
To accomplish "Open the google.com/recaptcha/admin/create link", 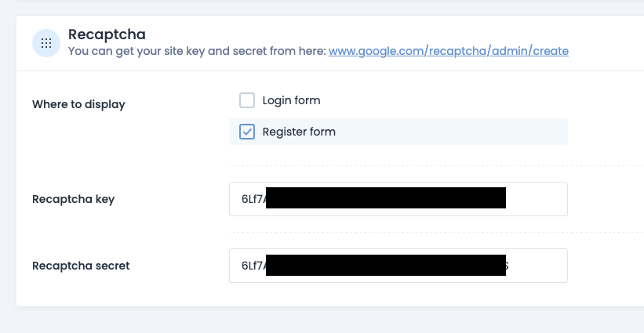I will (x=448, y=51).
